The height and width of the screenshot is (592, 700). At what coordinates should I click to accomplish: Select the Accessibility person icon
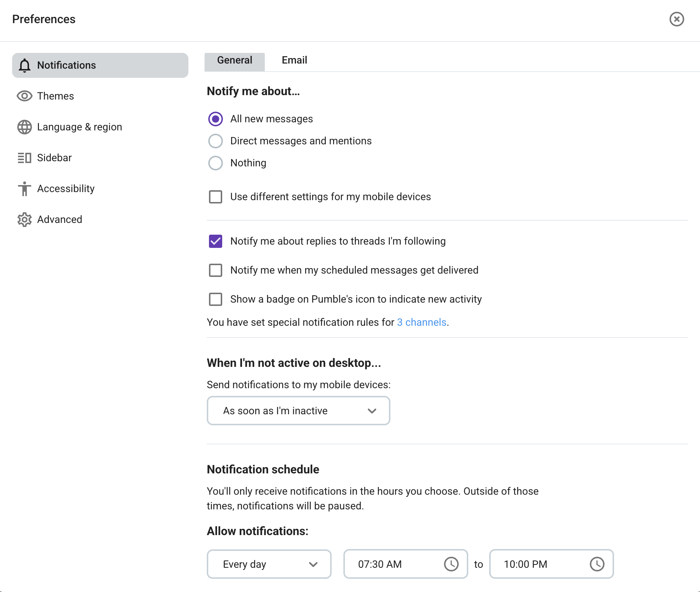(24, 188)
